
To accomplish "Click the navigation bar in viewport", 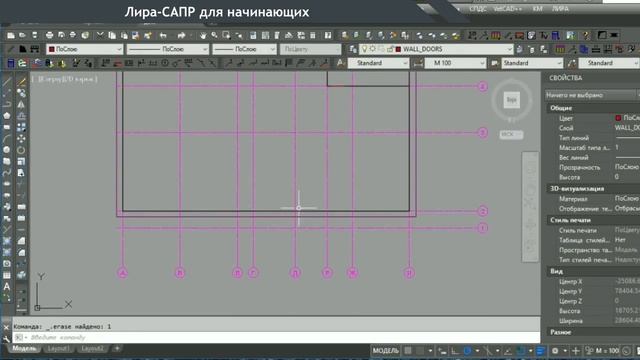I will [530, 207].
